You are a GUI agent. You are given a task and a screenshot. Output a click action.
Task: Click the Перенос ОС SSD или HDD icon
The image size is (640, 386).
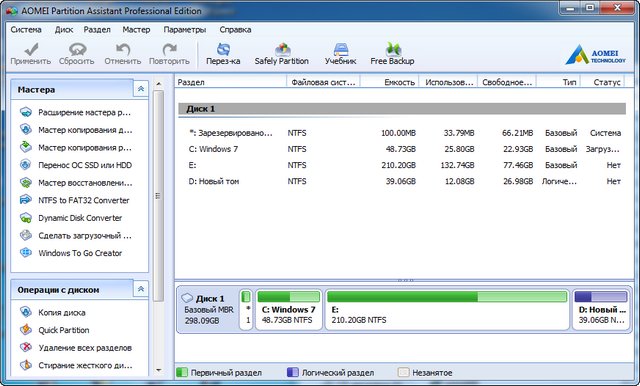[26, 165]
